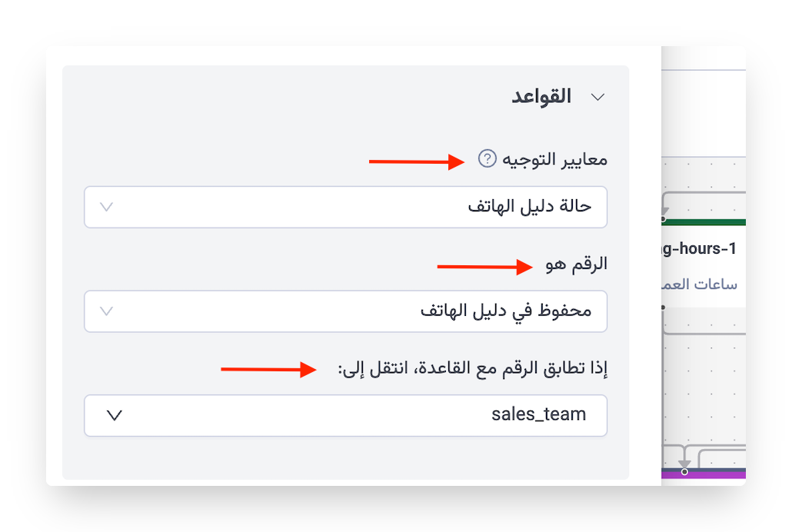The image size is (792, 532).
Task: Click the الرقم هو label
Action: point(575,264)
